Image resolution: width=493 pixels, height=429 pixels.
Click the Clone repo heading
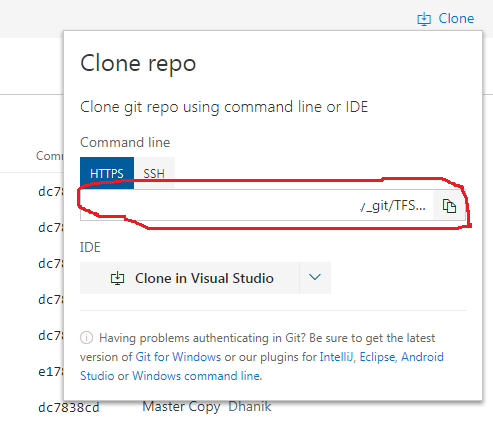(138, 63)
